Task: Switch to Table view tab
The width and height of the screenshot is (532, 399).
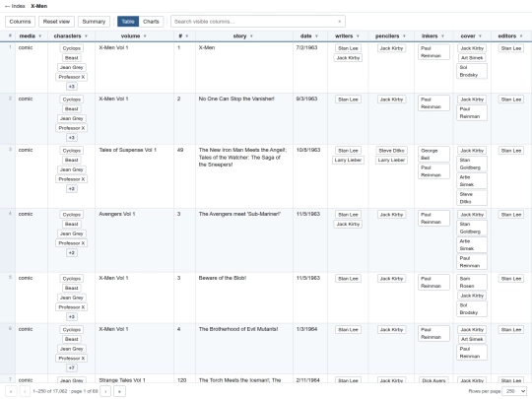Action: [128, 22]
